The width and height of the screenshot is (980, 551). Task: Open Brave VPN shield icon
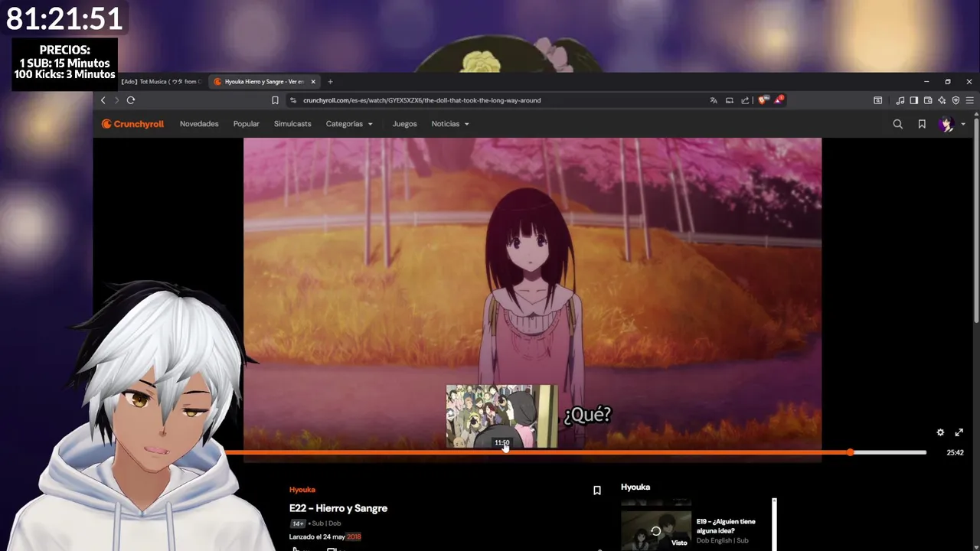(955, 100)
